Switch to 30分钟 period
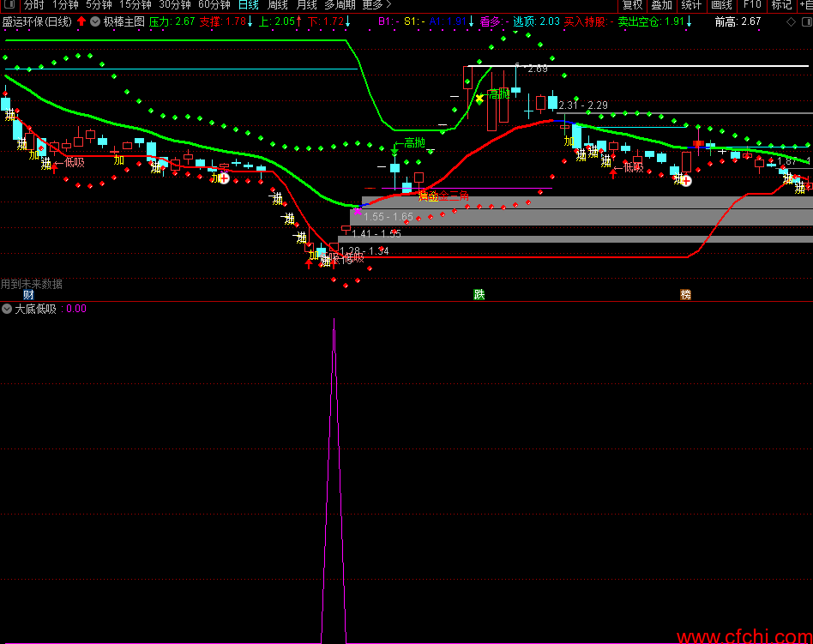 tap(174, 5)
